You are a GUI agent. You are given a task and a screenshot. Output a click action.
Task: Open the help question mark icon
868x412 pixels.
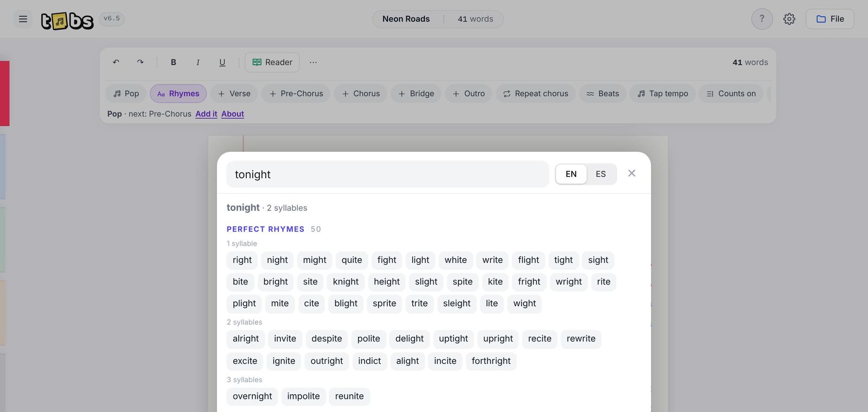[762, 19]
